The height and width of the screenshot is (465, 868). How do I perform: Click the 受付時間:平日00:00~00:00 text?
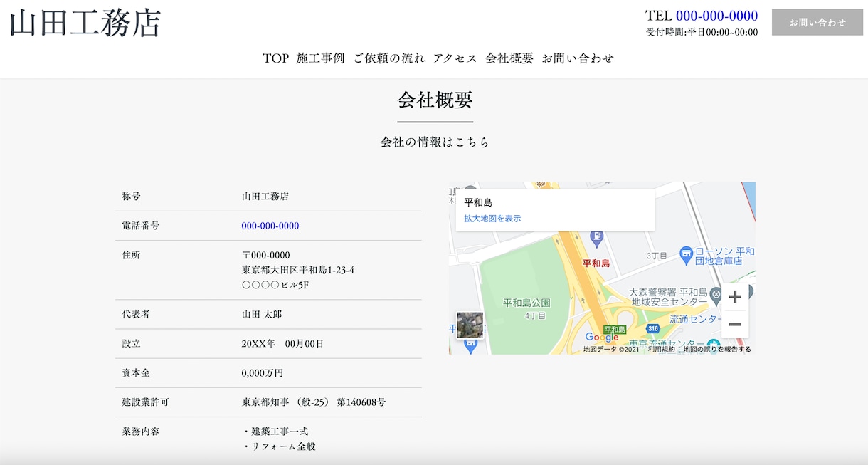click(702, 32)
